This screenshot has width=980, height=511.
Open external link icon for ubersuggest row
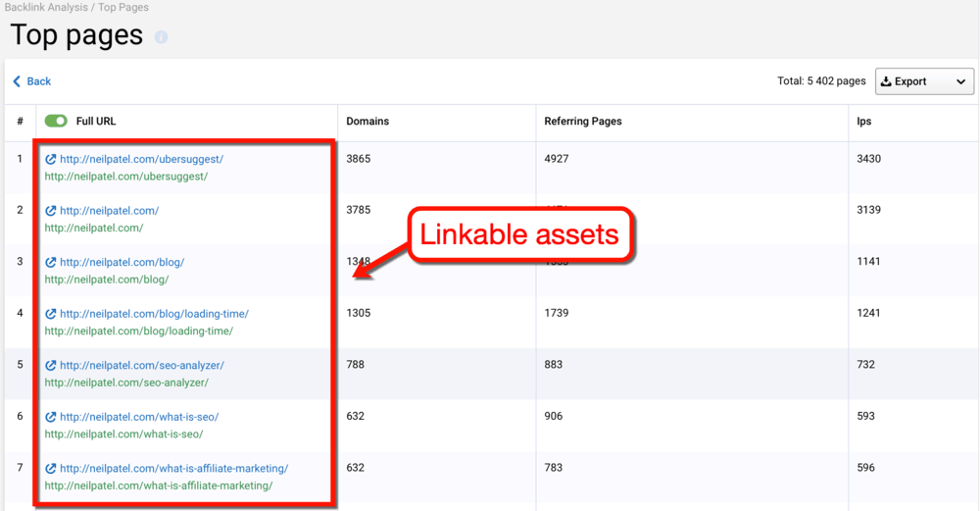click(51, 159)
